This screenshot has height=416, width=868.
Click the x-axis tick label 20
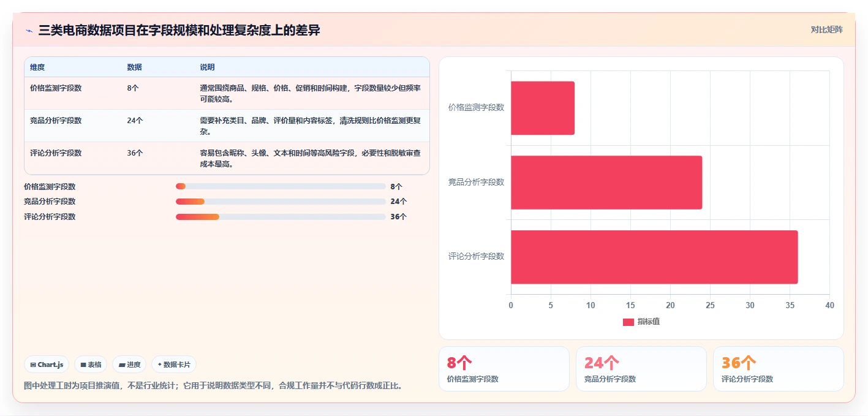[x=670, y=305]
